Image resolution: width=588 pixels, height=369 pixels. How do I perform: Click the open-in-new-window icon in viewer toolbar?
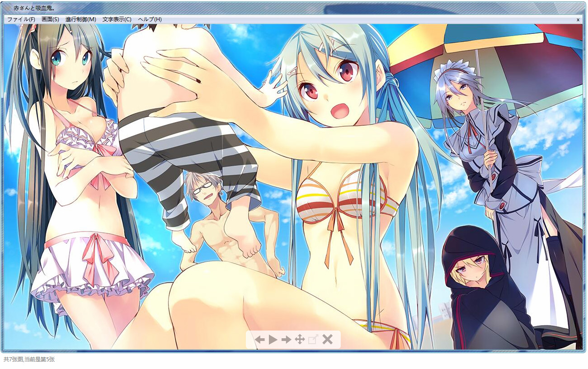[313, 340]
